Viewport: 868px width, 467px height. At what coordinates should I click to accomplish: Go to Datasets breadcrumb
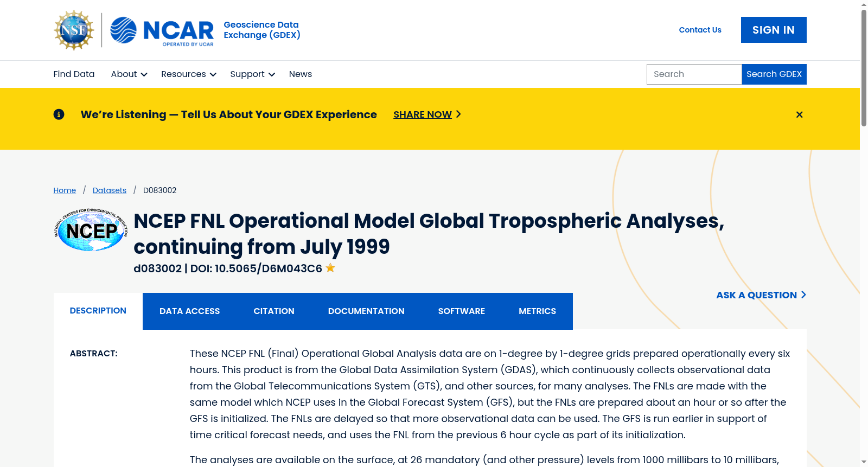coord(110,190)
